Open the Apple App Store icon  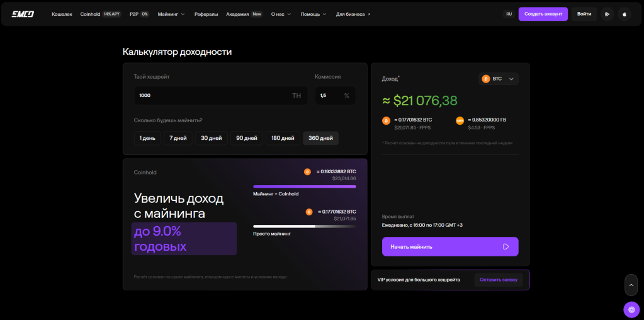click(624, 14)
